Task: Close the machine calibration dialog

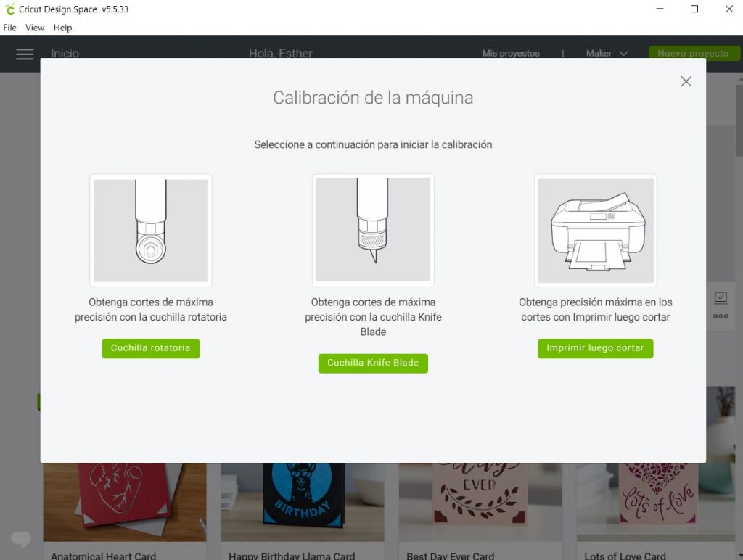Action: point(686,81)
